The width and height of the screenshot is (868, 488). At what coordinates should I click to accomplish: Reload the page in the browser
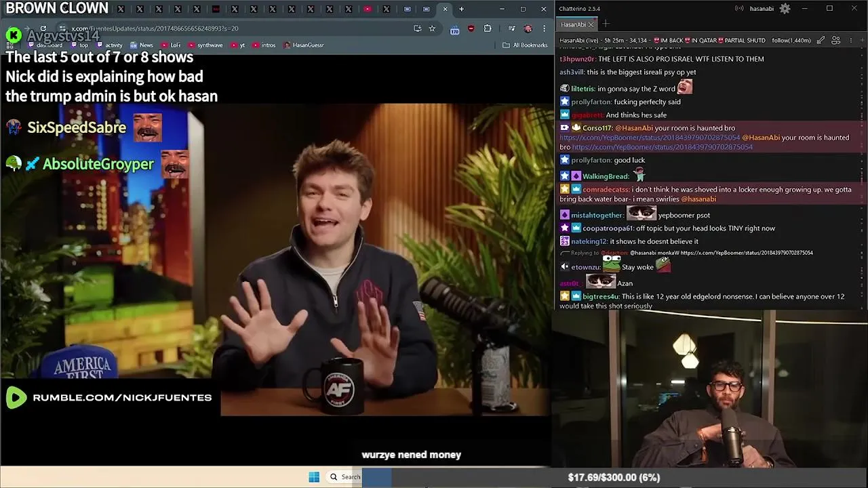[x=43, y=28]
